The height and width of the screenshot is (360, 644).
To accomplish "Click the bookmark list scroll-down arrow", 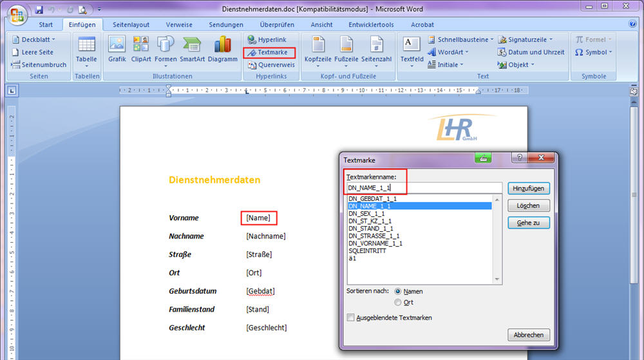I will point(497,279).
